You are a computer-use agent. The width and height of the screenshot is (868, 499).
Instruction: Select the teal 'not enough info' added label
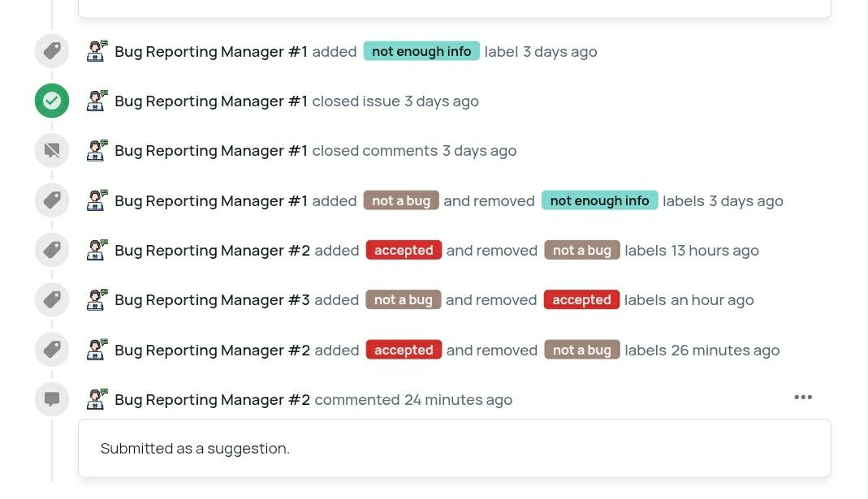click(421, 51)
